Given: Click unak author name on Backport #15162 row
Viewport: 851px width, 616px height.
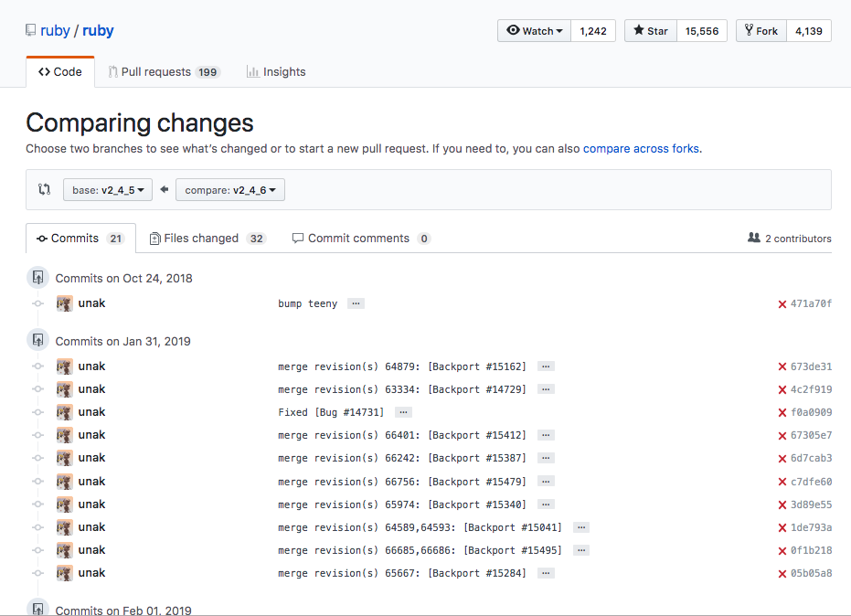Looking at the screenshot, I should click(x=91, y=366).
